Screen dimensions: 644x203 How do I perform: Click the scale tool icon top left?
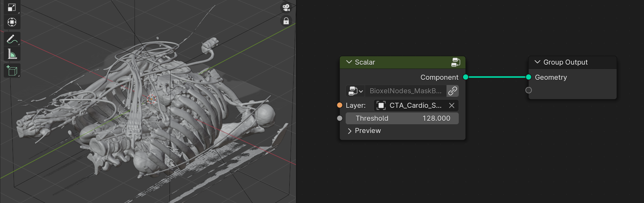12,7
